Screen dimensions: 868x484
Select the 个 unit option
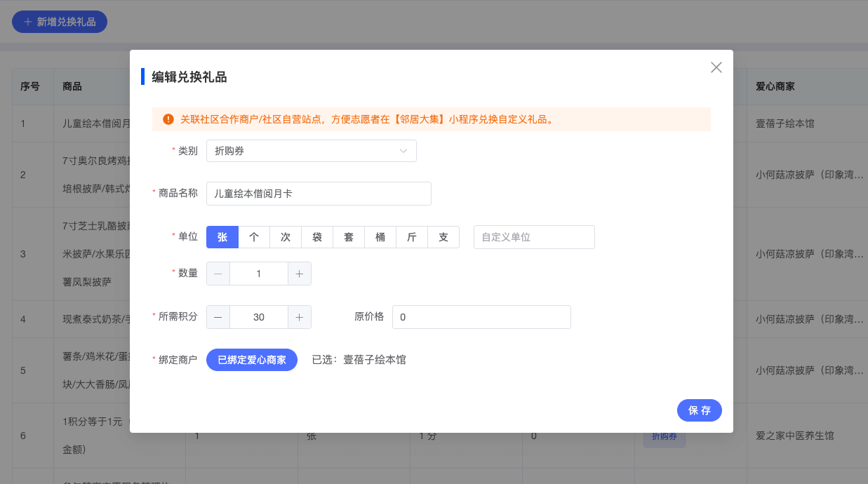pyautogui.click(x=254, y=237)
